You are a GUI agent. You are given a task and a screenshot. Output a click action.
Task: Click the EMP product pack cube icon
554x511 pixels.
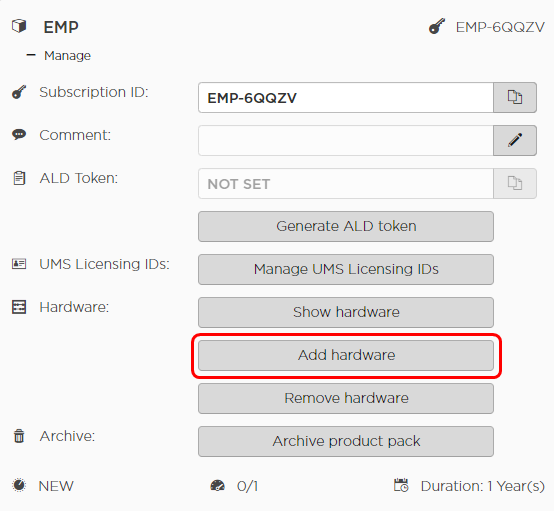coord(19,27)
